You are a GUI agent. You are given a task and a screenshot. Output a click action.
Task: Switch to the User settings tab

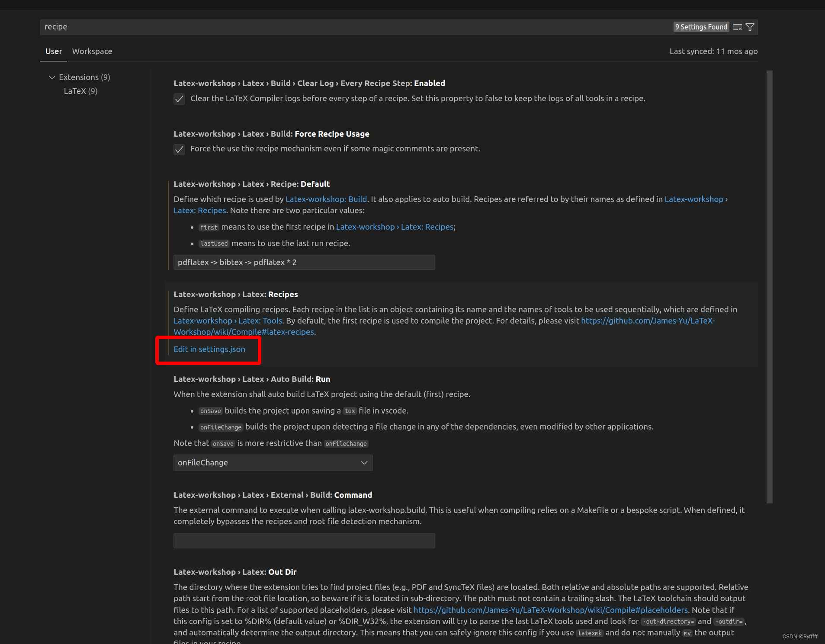coord(54,51)
